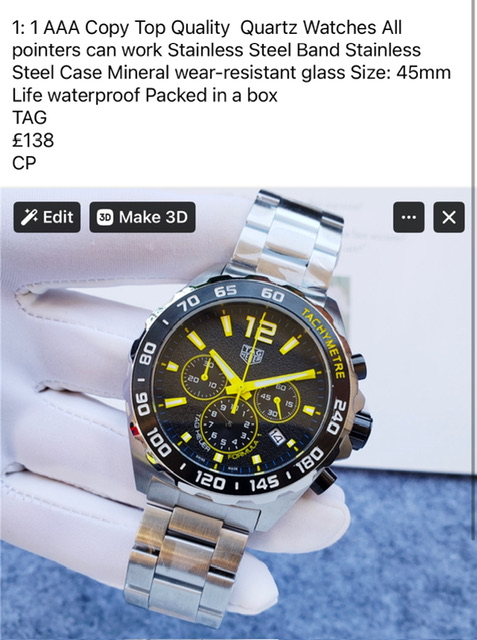This screenshot has height=640, width=477.
Task: Click the black crown on the watch side
Action: point(361,430)
